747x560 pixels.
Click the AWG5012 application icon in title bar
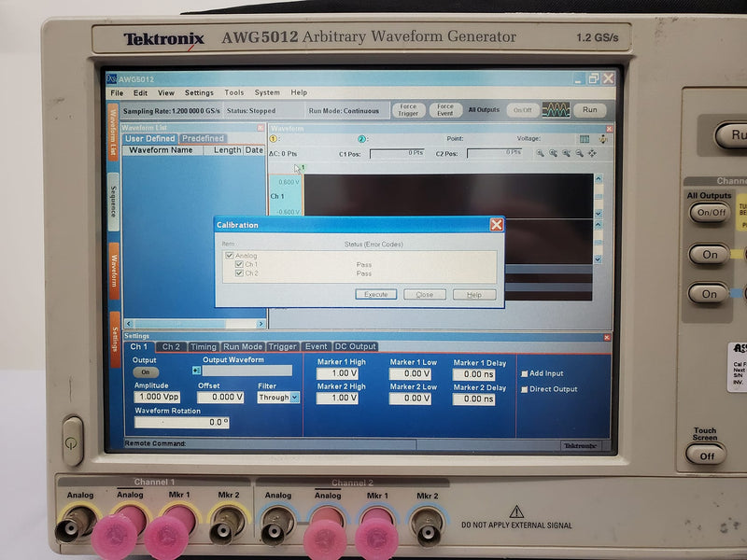(112, 79)
